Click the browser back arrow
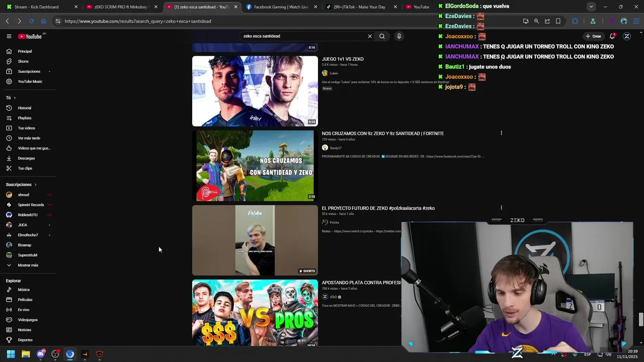This screenshot has width=644, height=362. coord(7,21)
